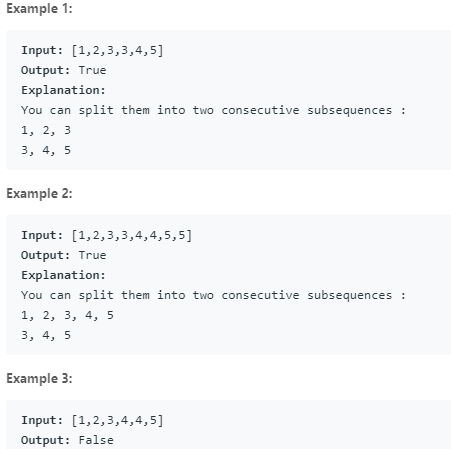
Task: Click the 3, 4, 5 line in Example 2
Action: coord(46,335)
